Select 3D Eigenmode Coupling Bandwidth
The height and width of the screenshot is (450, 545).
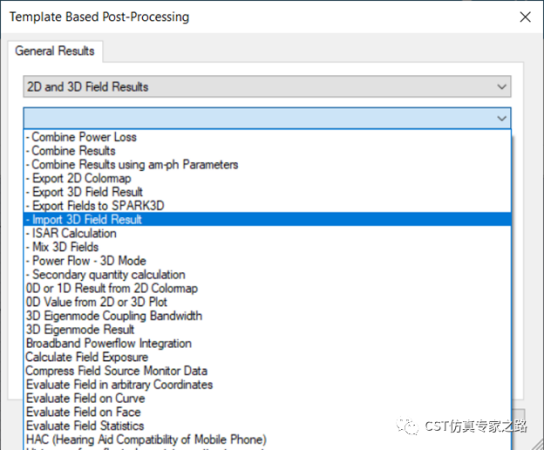pos(267,316)
